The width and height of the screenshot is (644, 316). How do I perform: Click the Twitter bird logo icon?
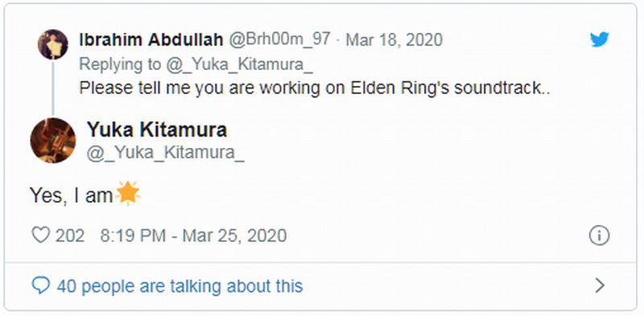599,40
